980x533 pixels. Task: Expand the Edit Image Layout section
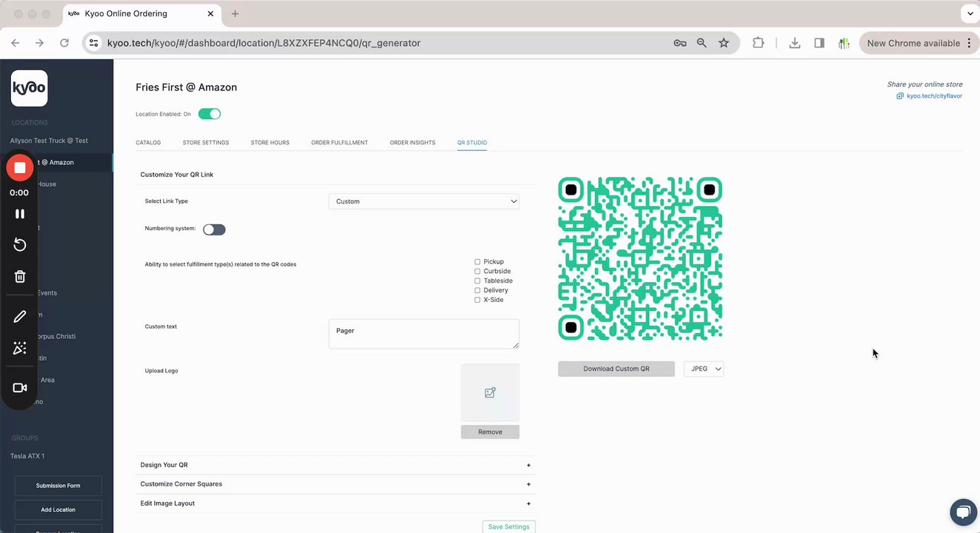[x=336, y=503]
